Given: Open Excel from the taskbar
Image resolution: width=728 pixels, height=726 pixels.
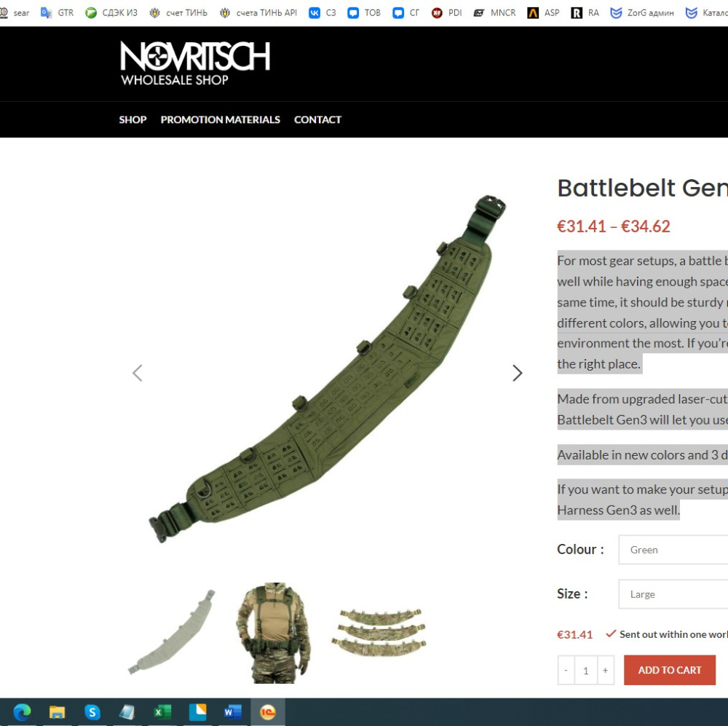Looking at the screenshot, I should pyautogui.click(x=162, y=711).
